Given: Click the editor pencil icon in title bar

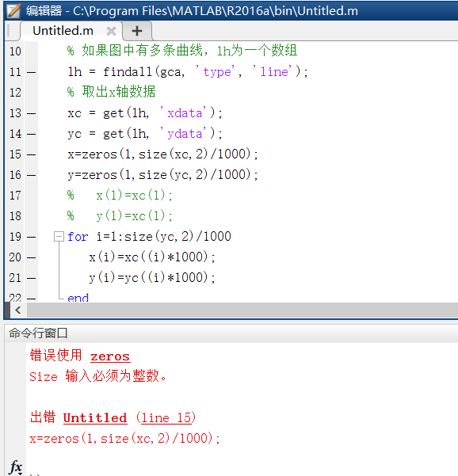Looking at the screenshot, I should [13, 10].
